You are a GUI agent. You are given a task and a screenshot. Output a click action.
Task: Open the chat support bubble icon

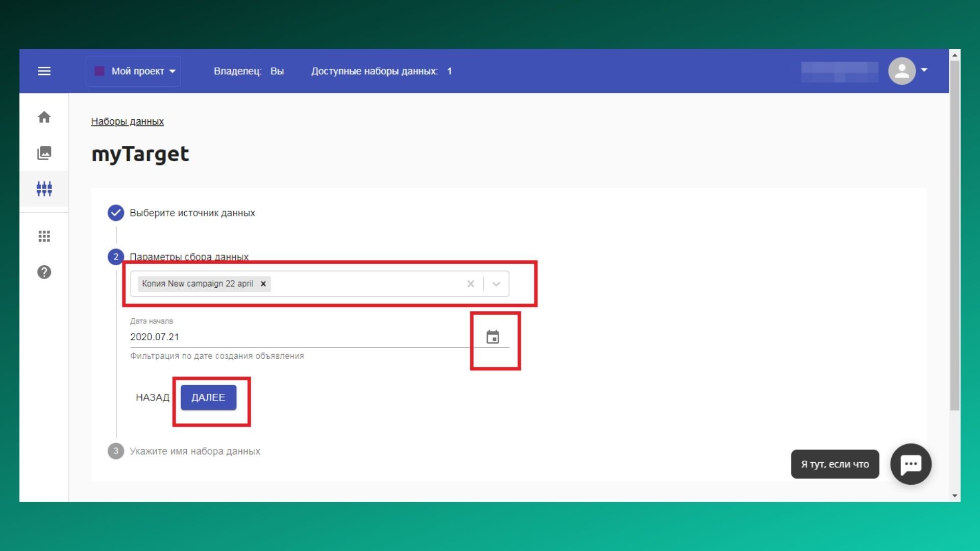(x=911, y=464)
